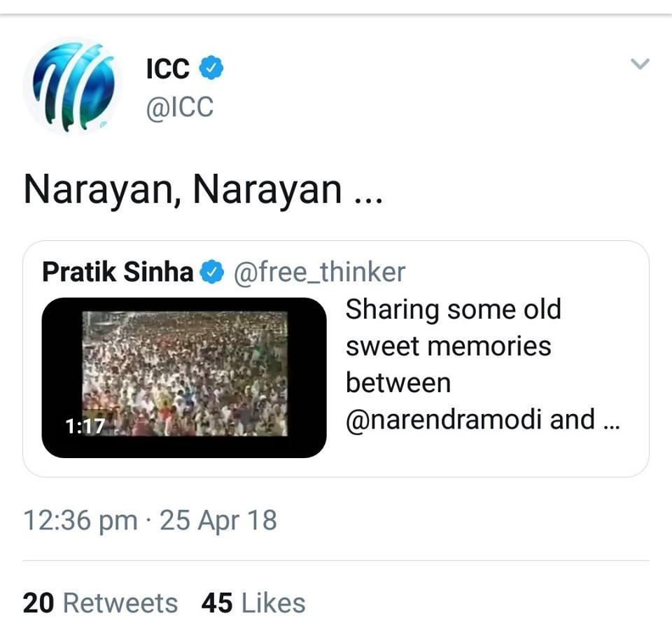
Task: View the 20 Retweets list
Action: point(100,603)
